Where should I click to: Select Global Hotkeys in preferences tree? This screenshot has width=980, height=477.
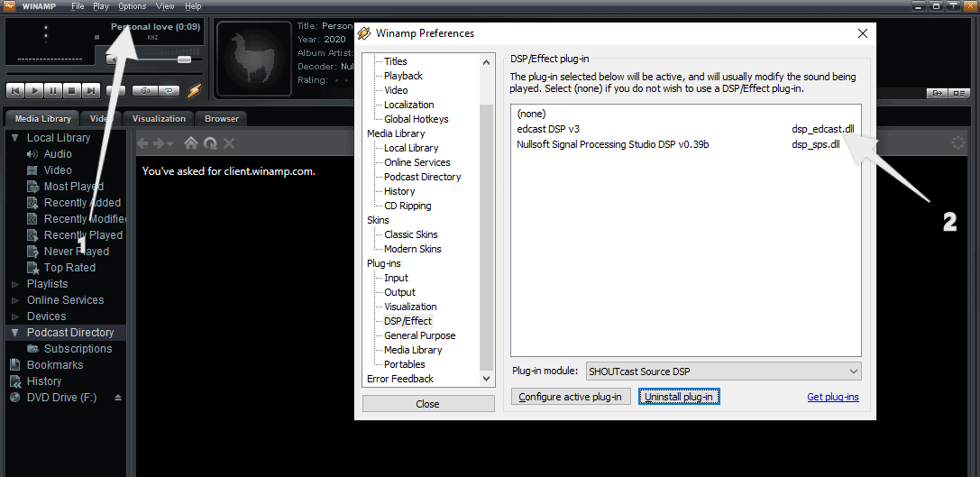click(417, 119)
